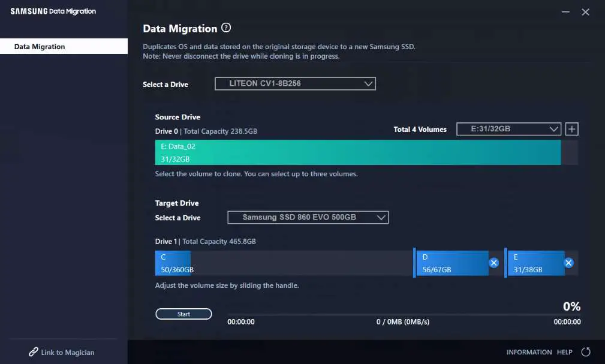Remove the E volume using its X icon
Image resolution: width=605 pixels, height=364 pixels.
click(568, 262)
